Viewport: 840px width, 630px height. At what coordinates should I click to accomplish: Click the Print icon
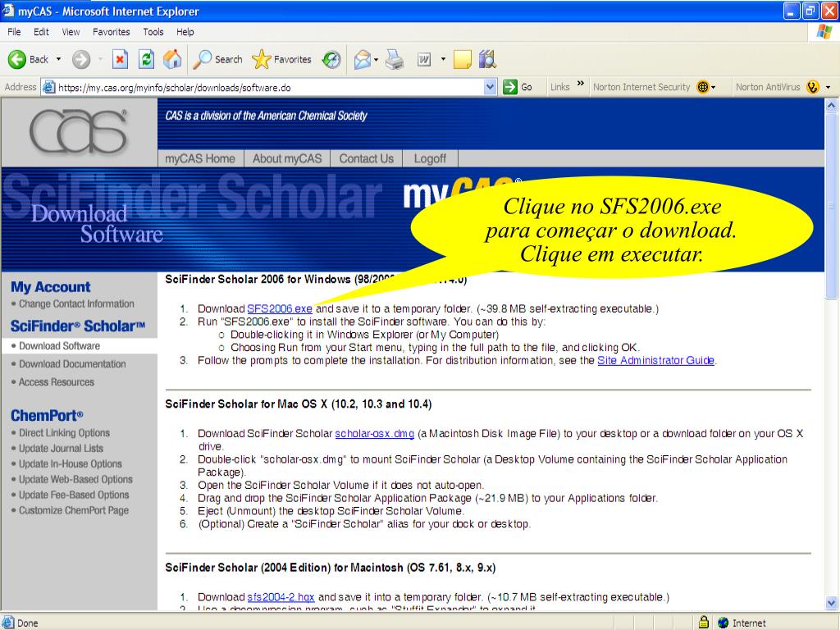395,59
